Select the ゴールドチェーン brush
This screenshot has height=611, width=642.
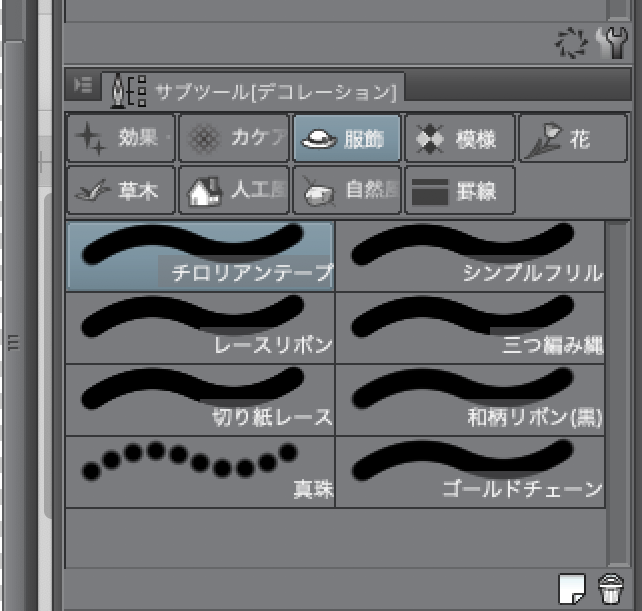[470, 472]
